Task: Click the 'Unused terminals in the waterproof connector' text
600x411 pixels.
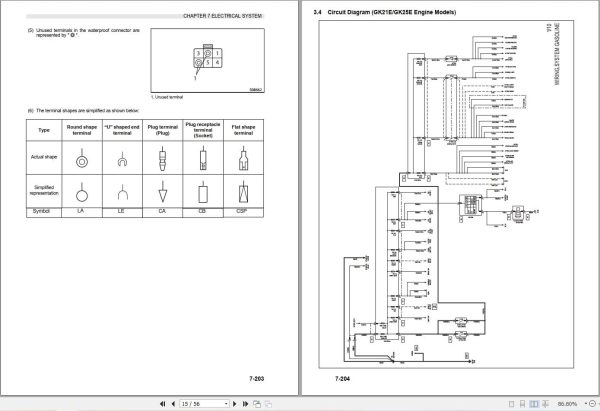Action: [84, 33]
